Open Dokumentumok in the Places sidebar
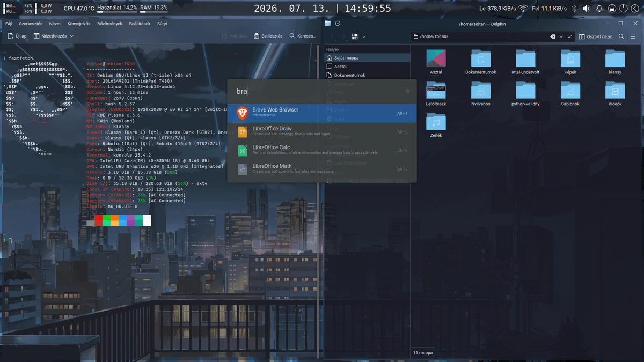This screenshot has width=644, height=362. pos(367,75)
